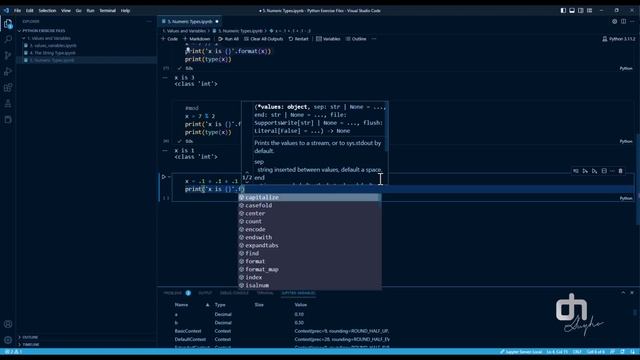640x360 pixels.
Task: Expand the Timeline section in sidebar
Action: [x=31, y=344]
